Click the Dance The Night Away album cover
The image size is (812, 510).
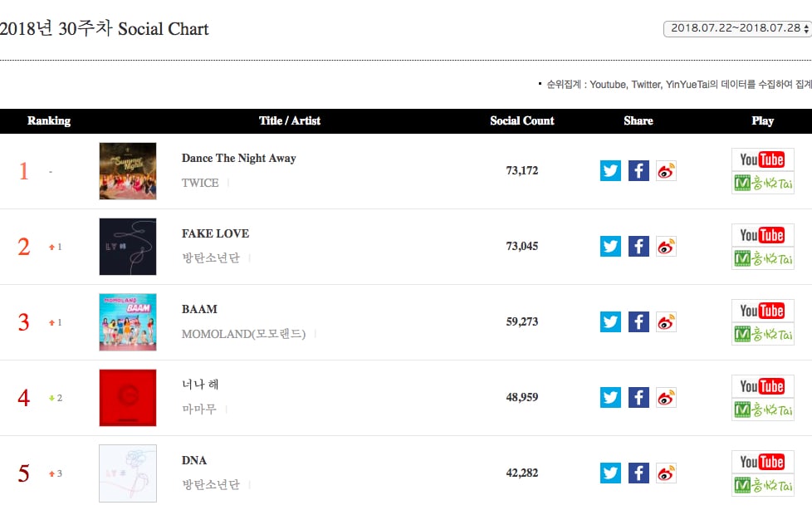127,171
